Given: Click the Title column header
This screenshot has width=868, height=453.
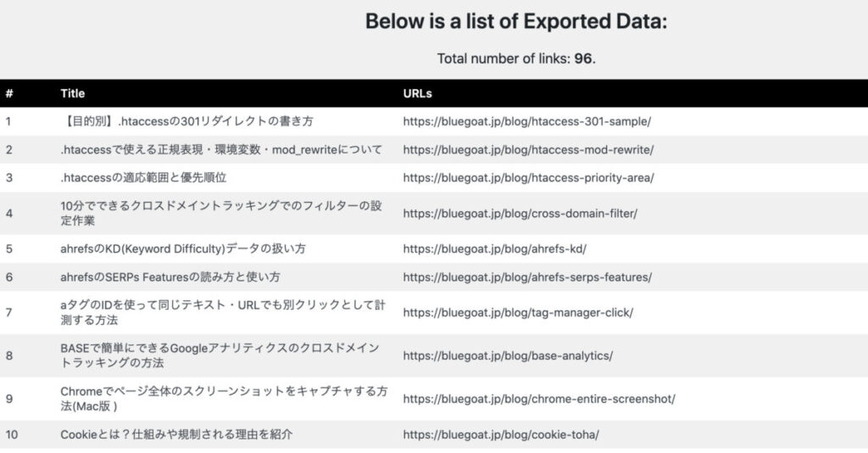Looking at the screenshot, I should [73, 93].
